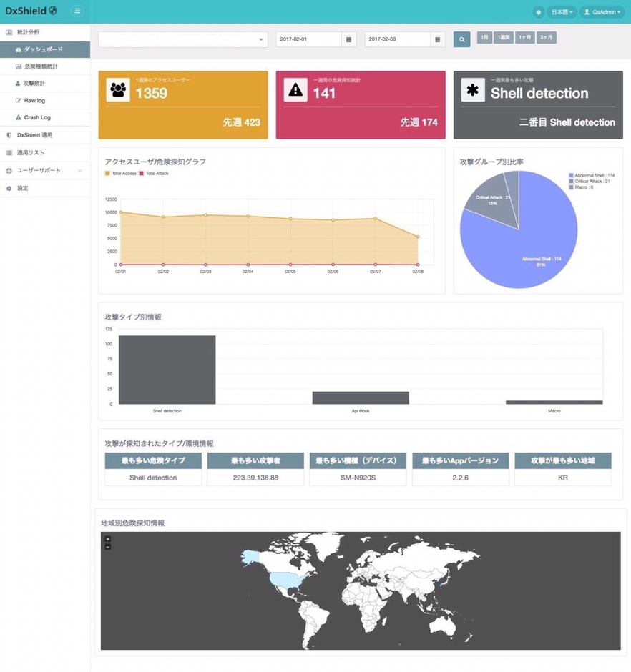This screenshot has width=631, height=672.
Task: Open Raw log in sidebar
Action: [34, 101]
